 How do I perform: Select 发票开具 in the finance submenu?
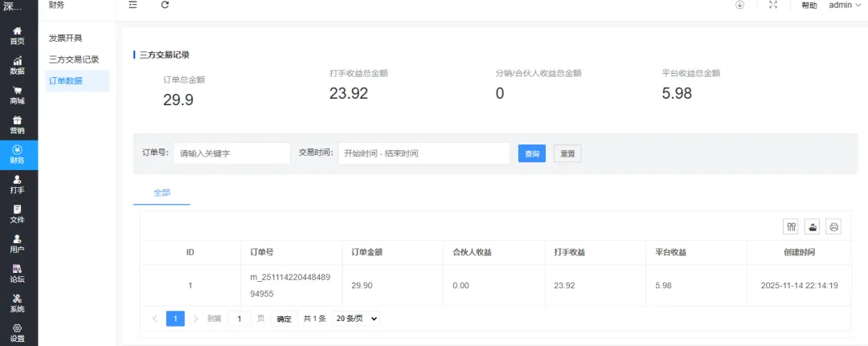click(x=65, y=38)
